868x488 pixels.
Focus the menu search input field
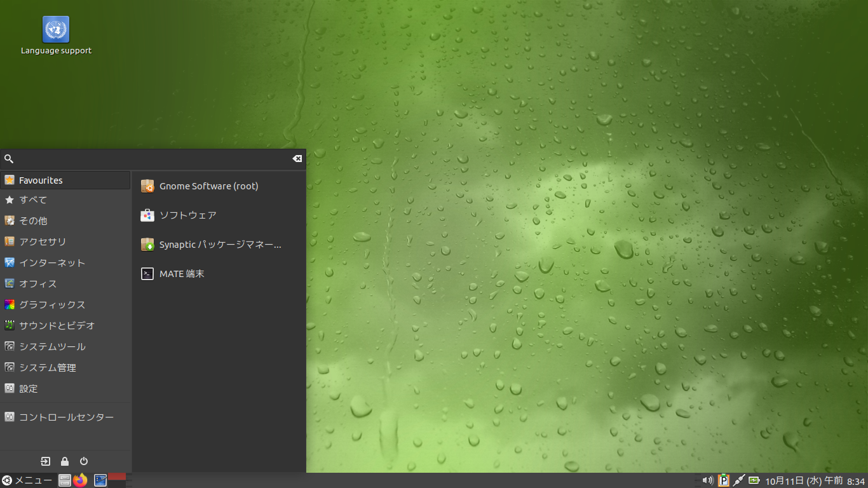tap(153, 159)
